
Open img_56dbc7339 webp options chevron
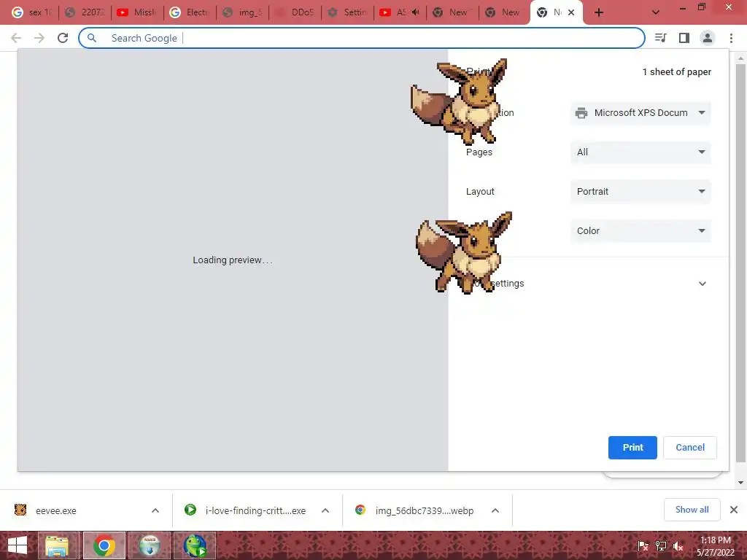[x=495, y=510]
